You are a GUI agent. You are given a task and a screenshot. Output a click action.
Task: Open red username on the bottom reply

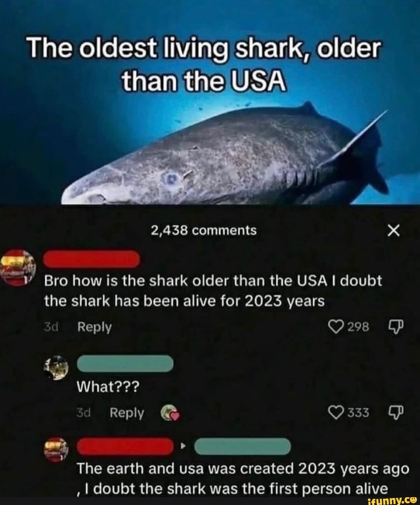[126, 446]
